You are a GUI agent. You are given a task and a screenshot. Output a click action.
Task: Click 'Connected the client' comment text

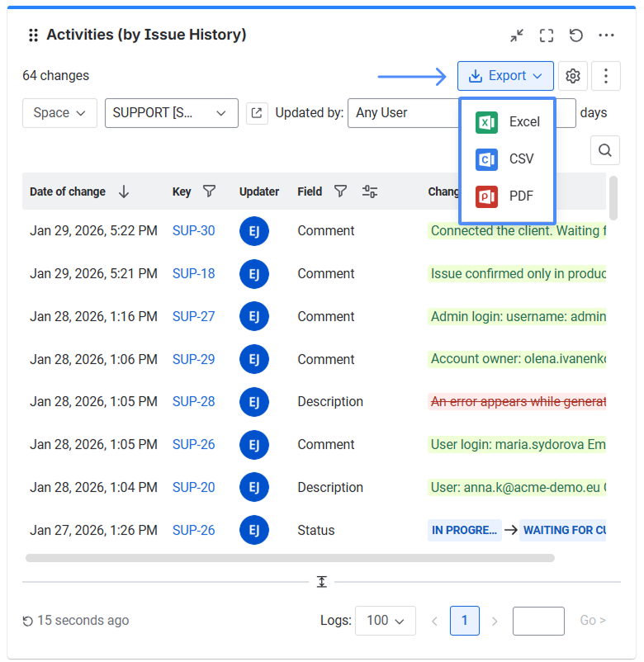(518, 231)
